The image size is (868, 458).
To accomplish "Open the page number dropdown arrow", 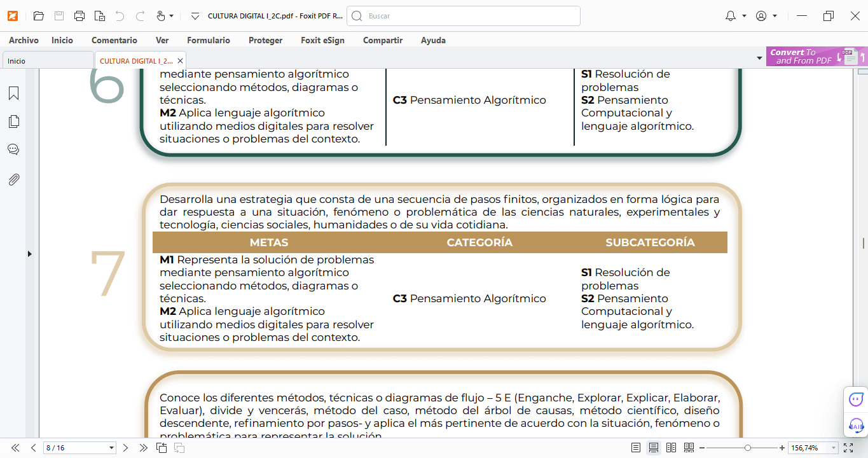I will [x=112, y=448].
